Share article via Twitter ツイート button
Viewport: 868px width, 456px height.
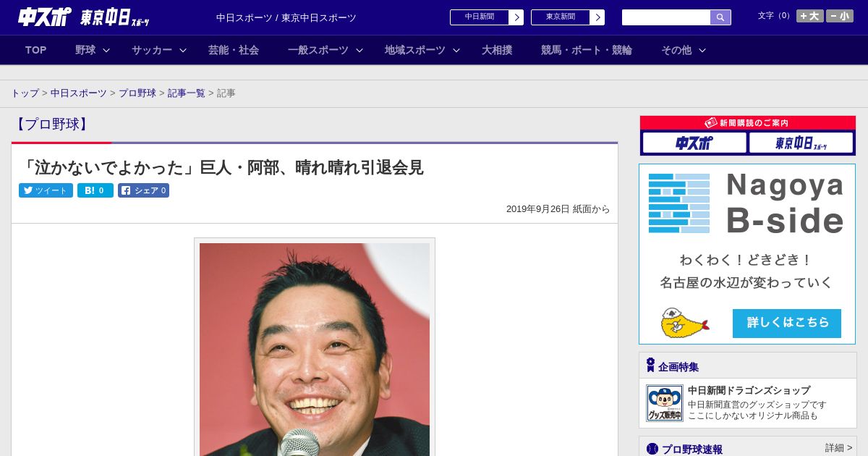click(x=46, y=190)
